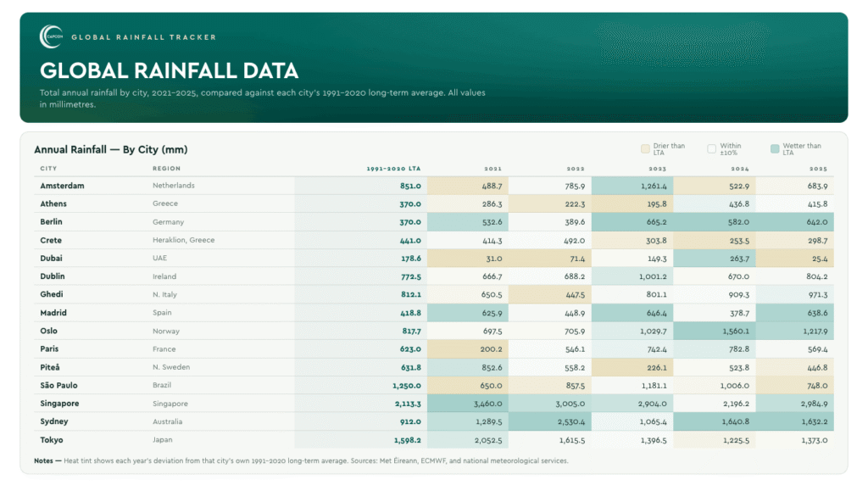Click Madrid's 2021 value 625.9

pos(492,314)
